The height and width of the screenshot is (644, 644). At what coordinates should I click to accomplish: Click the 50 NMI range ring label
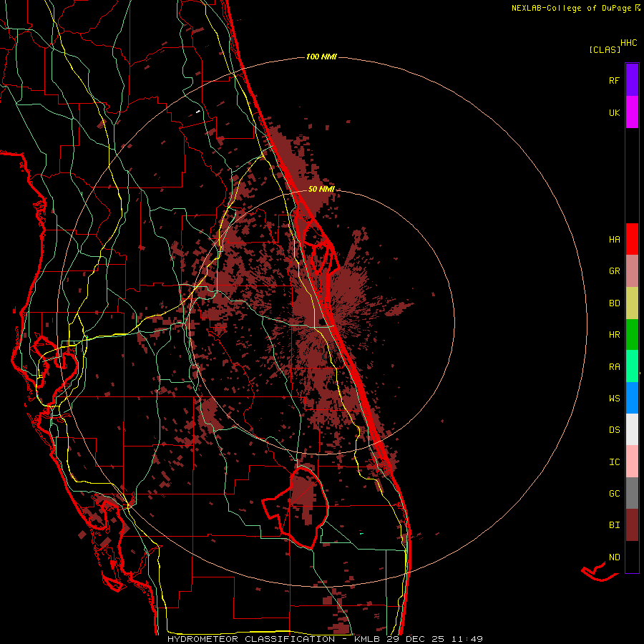click(x=321, y=189)
